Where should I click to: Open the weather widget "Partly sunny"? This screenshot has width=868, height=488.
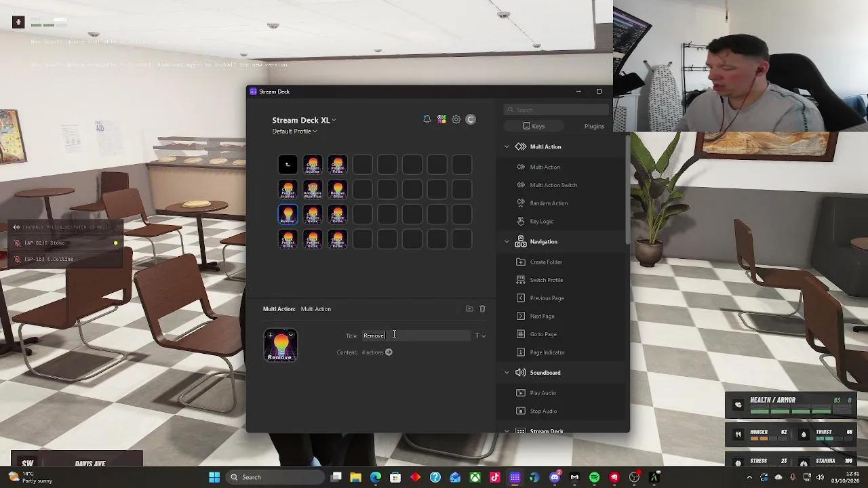(x=28, y=477)
